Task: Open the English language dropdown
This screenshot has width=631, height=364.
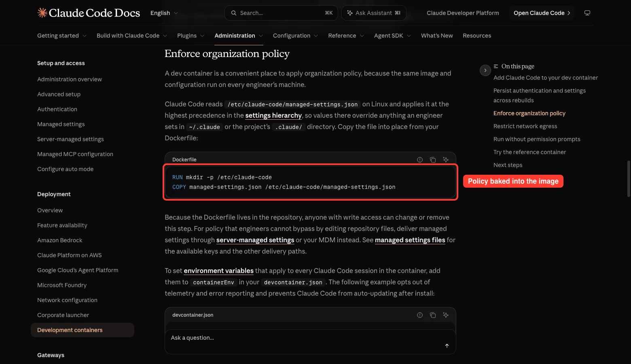Action: (x=164, y=13)
